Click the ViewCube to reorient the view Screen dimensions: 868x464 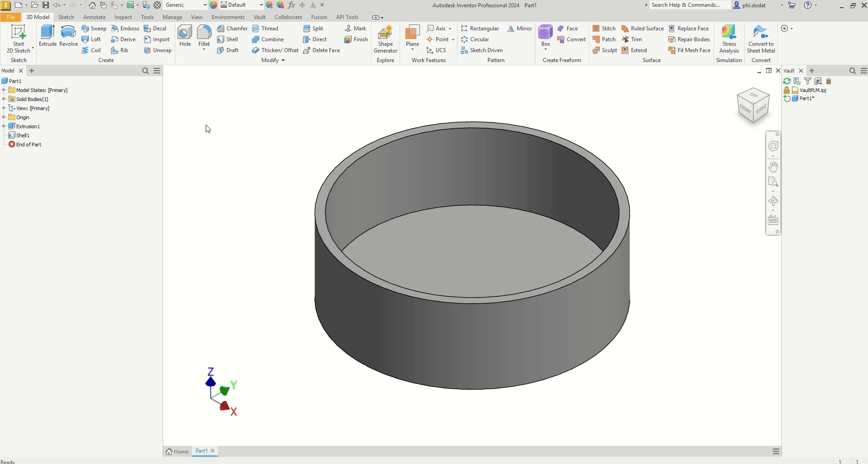coord(753,105)
